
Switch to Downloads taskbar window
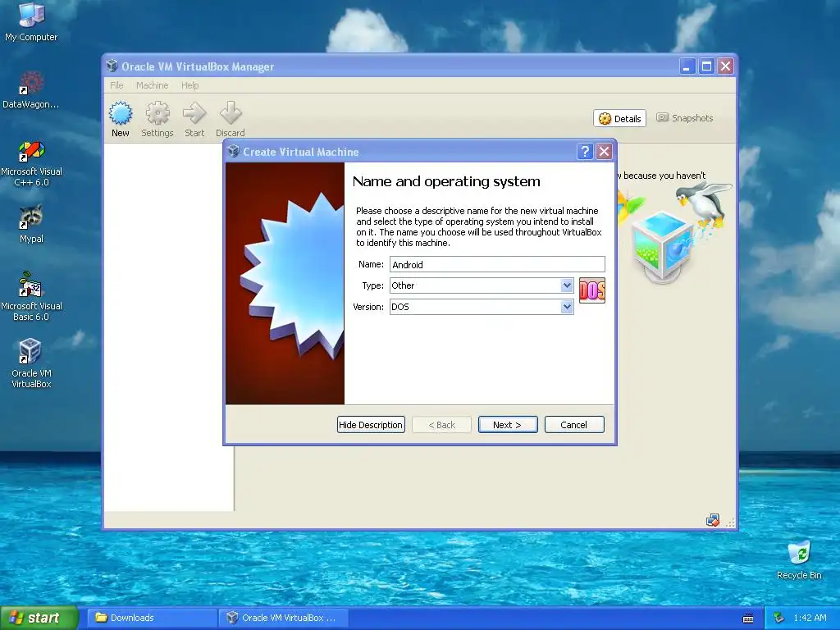[x=152, y=618]
